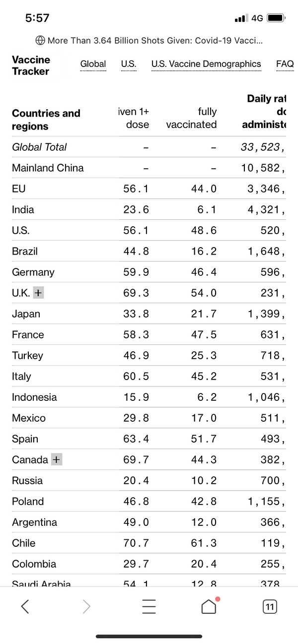
Task: Open the browser hamburger menu
Action: (x=149, y=606)
